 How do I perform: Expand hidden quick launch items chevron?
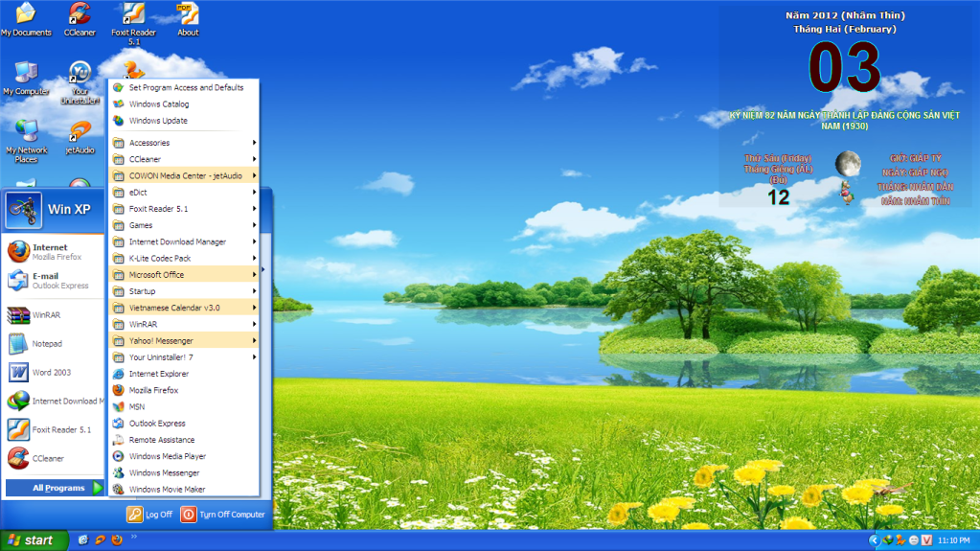click(134, 537)
